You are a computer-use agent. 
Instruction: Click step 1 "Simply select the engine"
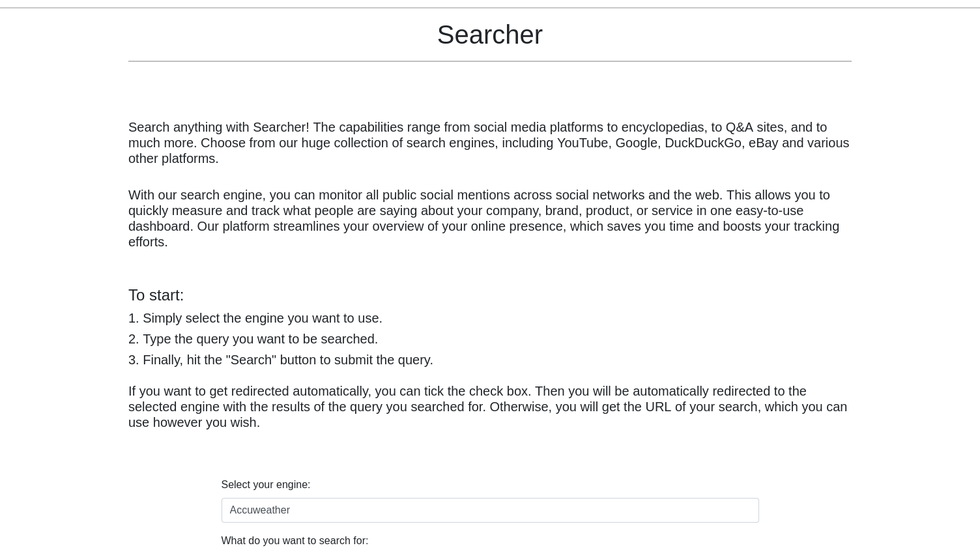[255, 318]
